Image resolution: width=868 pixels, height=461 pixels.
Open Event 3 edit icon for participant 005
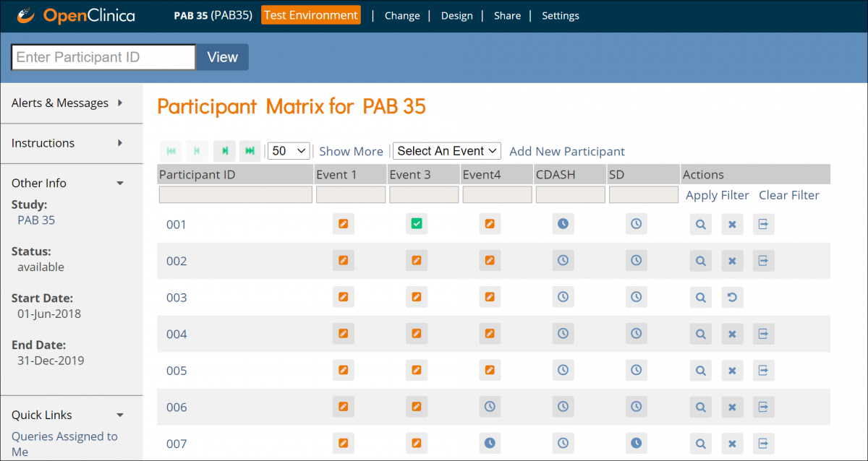click(x=417, y=370)
